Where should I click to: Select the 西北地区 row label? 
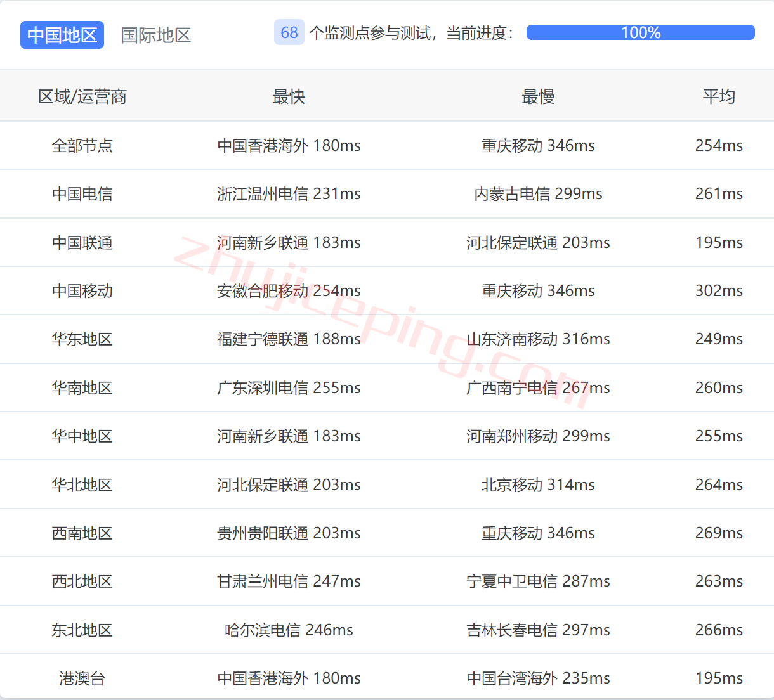(82, 581)
